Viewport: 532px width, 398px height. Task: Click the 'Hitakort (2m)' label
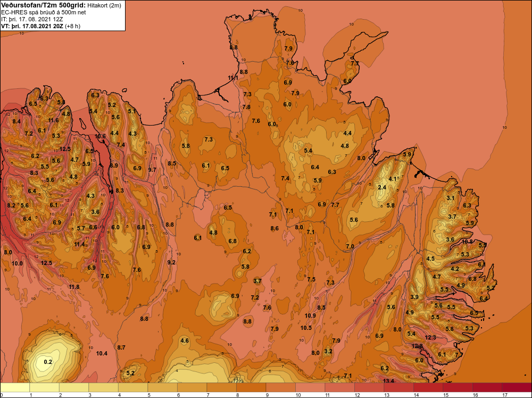(x=104, y=5)
